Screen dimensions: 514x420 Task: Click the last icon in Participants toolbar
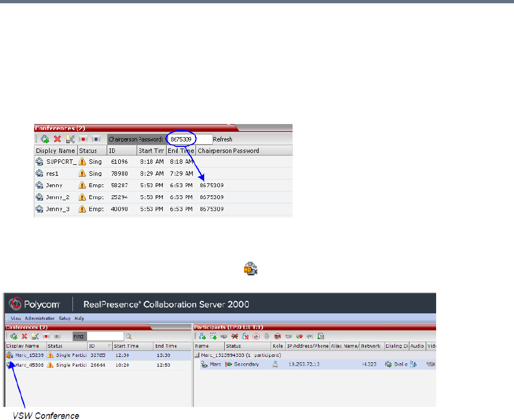click(x=321, y=336)
